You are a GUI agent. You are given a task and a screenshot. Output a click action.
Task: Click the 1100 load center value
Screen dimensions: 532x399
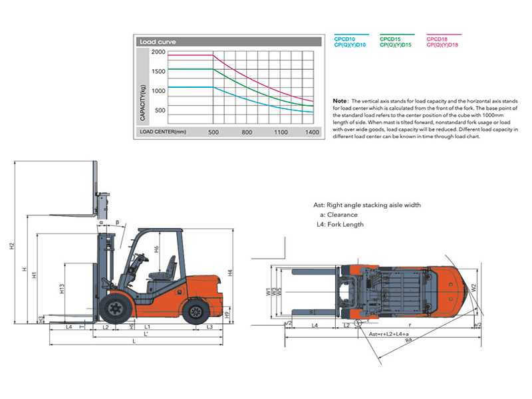tap(281, 132)
